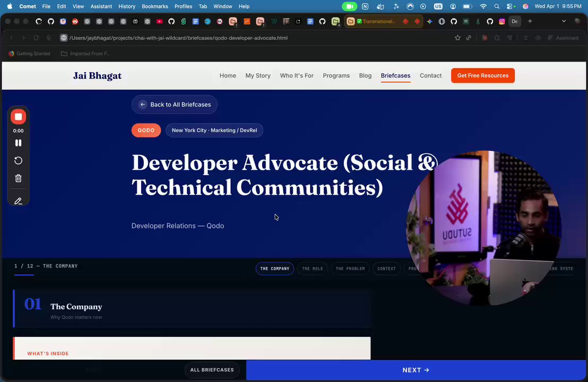Open the Who It's For page
Viewport: 588px width, 382px height.
pyautogui.click(x=297, y=75)
